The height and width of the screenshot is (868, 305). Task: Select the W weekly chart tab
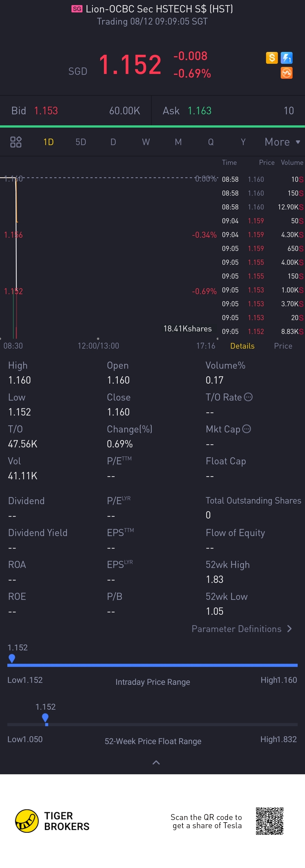pos(146,142)
